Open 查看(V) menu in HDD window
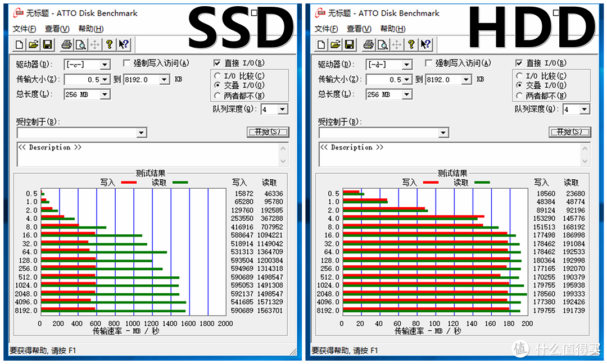607x364 pixels. (x=359, y=29)
